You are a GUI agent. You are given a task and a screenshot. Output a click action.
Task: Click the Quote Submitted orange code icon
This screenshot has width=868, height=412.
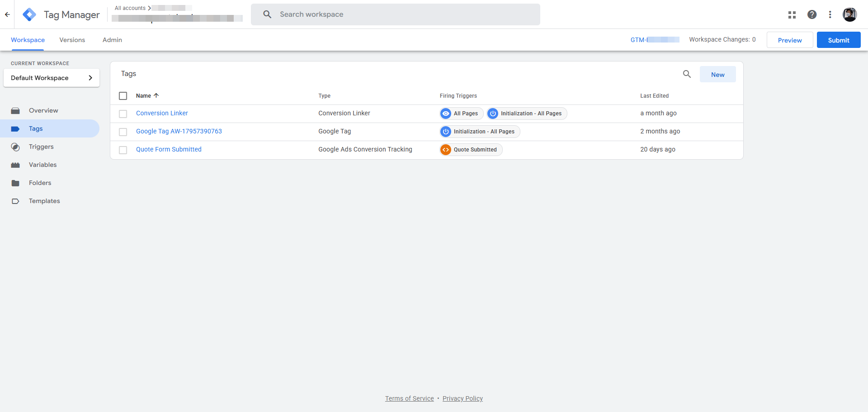(x=446, y=150)
